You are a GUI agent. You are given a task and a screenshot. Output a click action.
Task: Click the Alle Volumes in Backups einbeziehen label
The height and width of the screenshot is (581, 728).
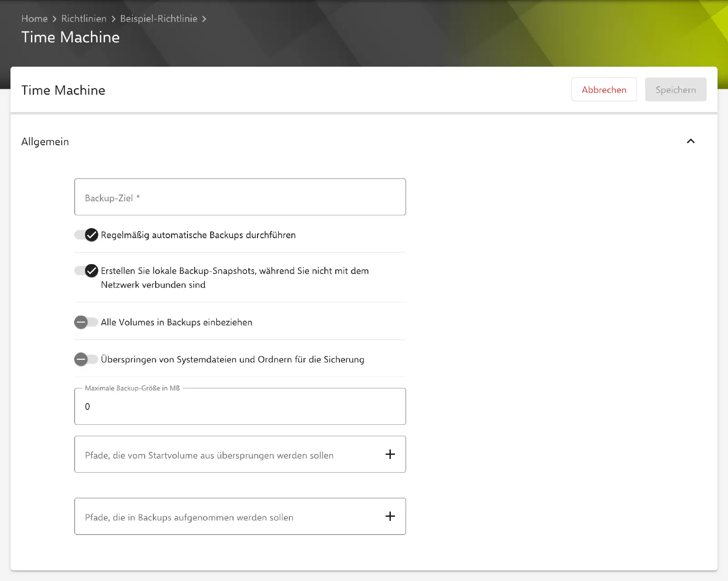177,322
